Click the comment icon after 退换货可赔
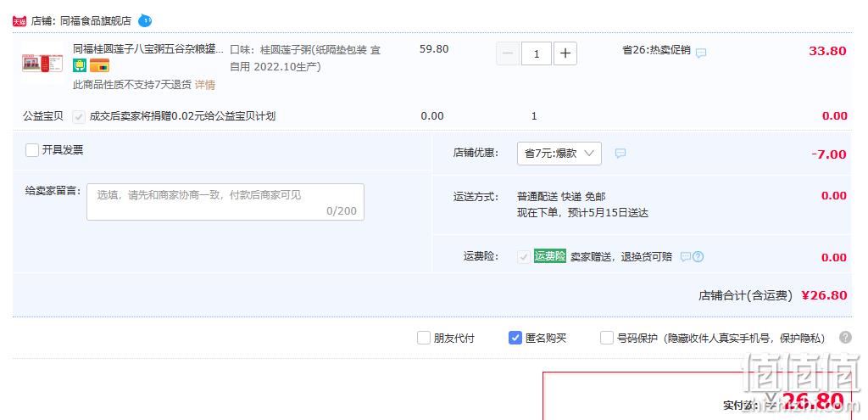 (685, 256)
